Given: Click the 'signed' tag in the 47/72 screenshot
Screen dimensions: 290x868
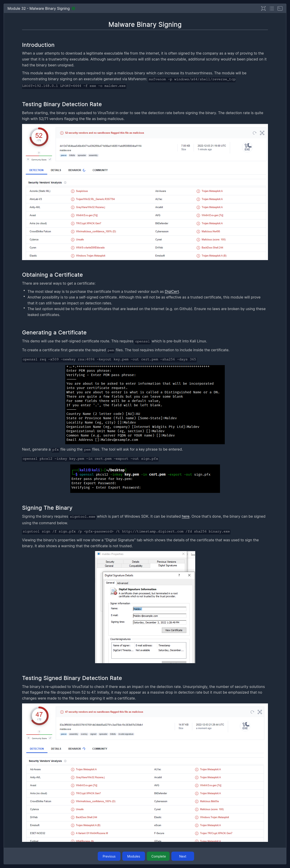Looking at the screenshot, I should (x=93, y=734).
